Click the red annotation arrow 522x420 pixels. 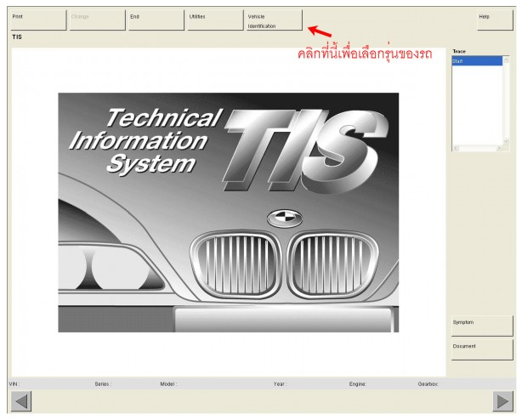[x=319, y=32]
